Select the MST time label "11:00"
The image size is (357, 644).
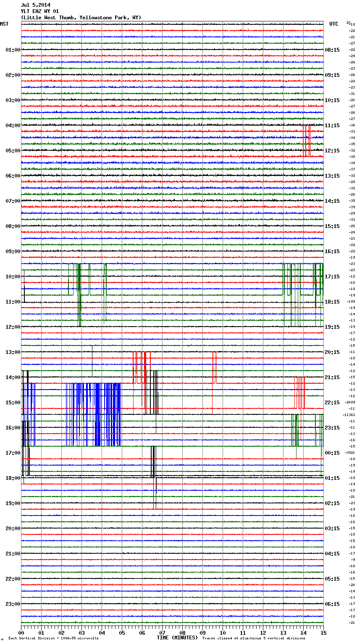[13, 302]
